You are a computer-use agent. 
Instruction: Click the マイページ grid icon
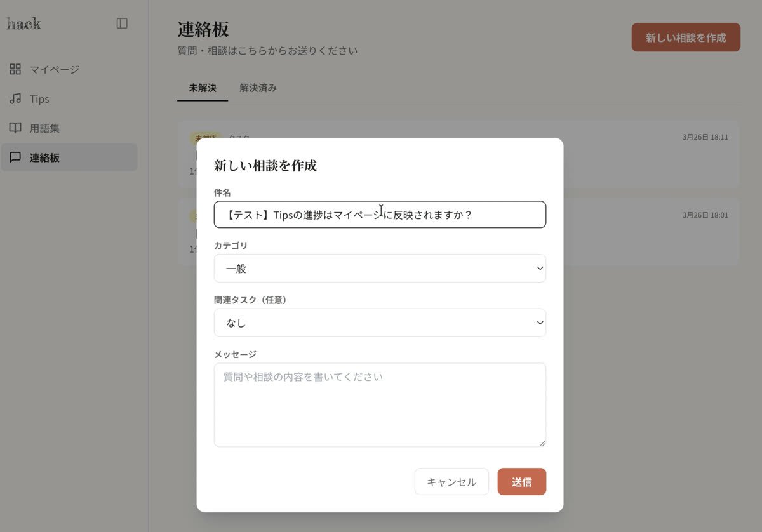pos(15,69)
